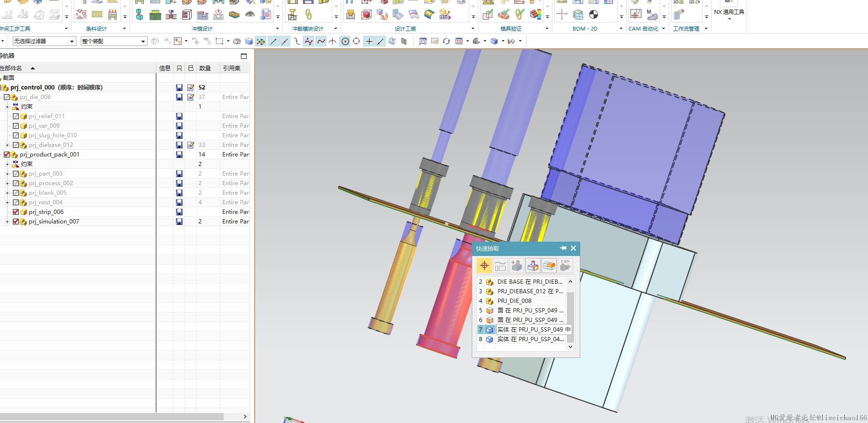This screenshot has height=423, width=868.
Task: Pin the 快速拾取 dialog
Action: [563, 248]
